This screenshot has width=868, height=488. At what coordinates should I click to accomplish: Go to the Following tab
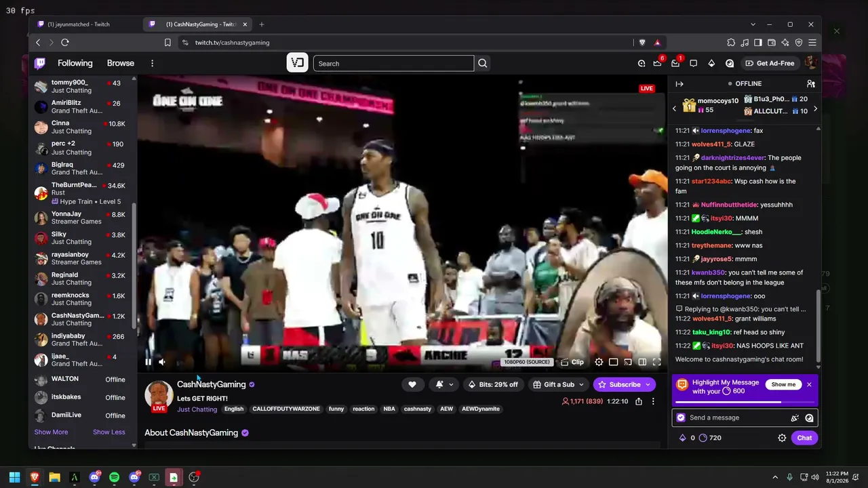point(75,63)
